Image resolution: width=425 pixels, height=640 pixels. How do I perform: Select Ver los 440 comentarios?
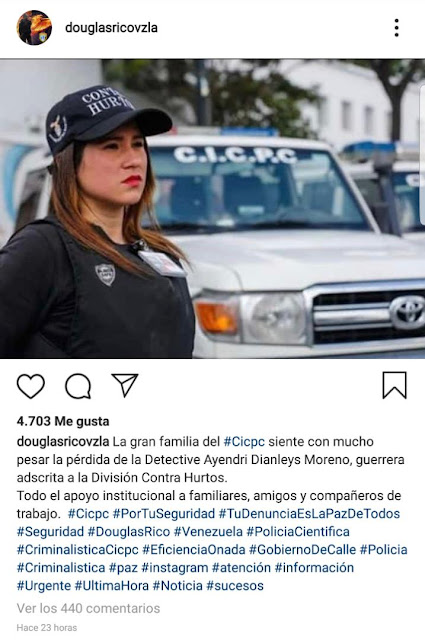coord(88,608)
